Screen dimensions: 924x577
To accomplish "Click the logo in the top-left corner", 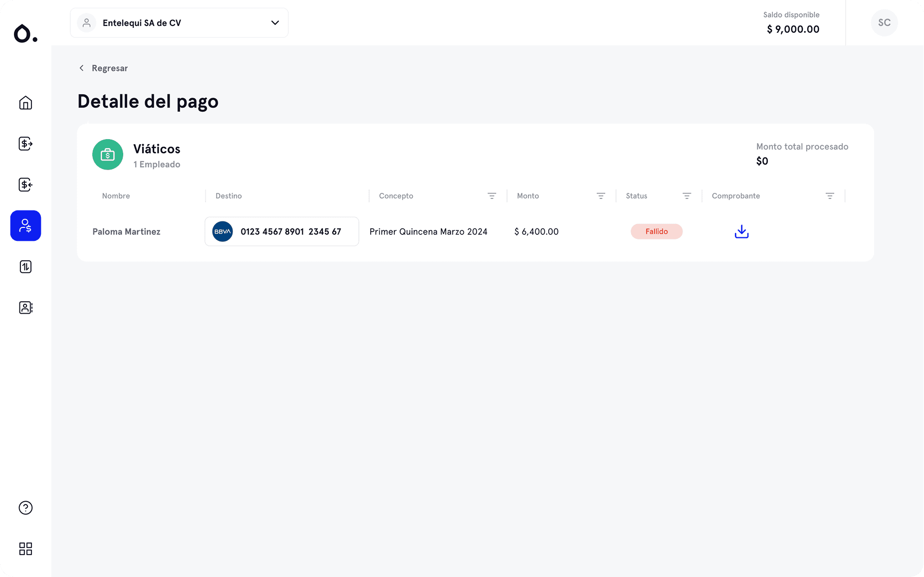I will (x=25, y=33).
